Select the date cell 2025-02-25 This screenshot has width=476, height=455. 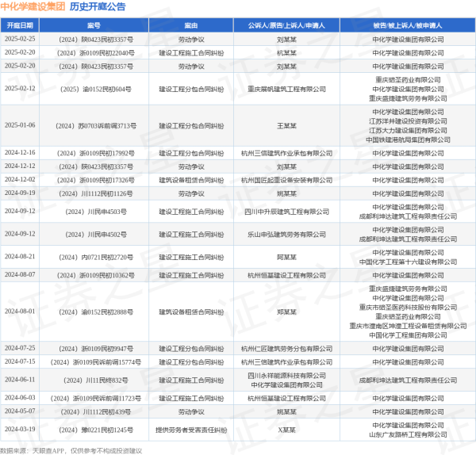(x=20, y=39)
